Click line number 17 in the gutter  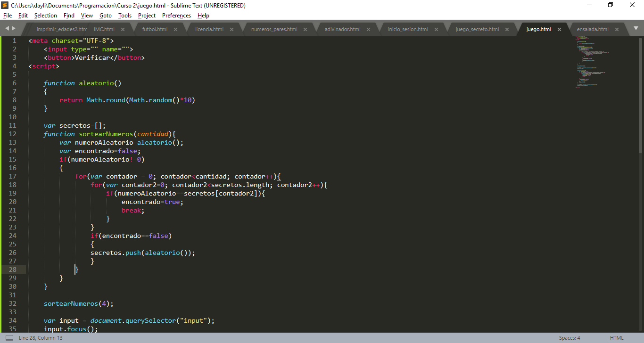12,176
